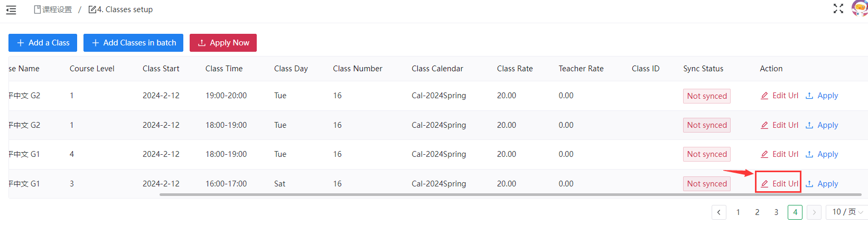The width and height of the screenshot is (868, 225).
Task: Toggle fullscreen mode icon
Action: click(x=838, y=8)
